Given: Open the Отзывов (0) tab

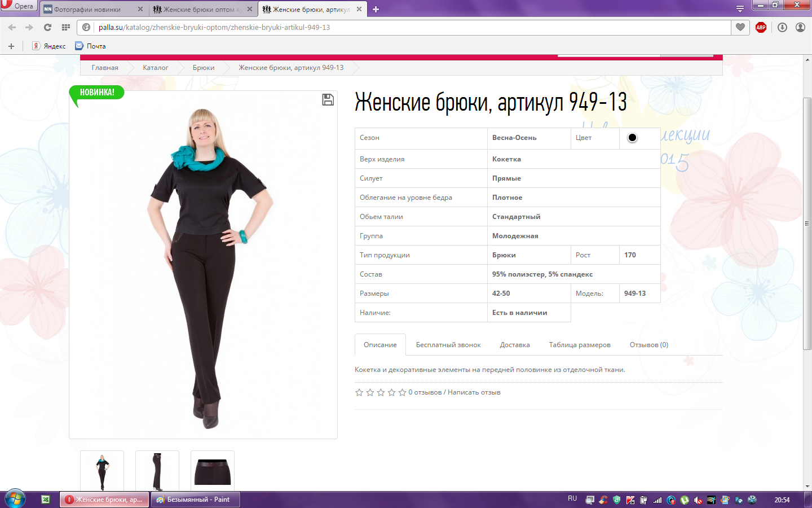Looking at the screenshot, I should tap(649, 345).
